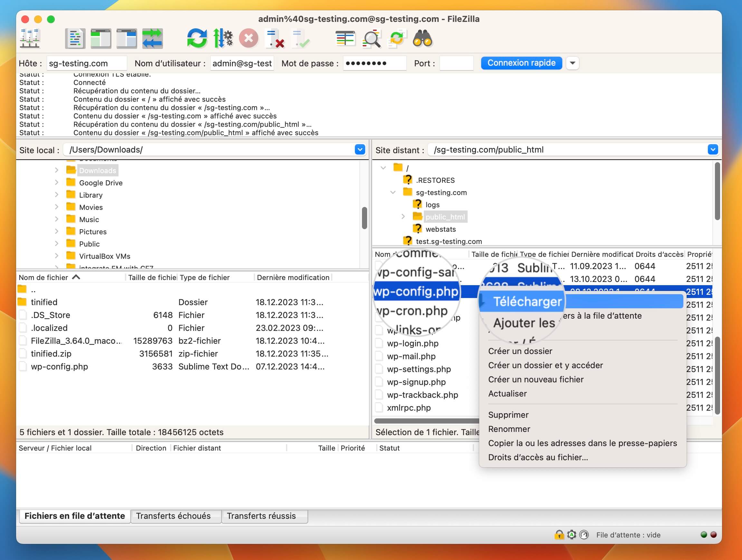Open the local site path dropdown
Viewport: 742px width, 560px height.
360,149
